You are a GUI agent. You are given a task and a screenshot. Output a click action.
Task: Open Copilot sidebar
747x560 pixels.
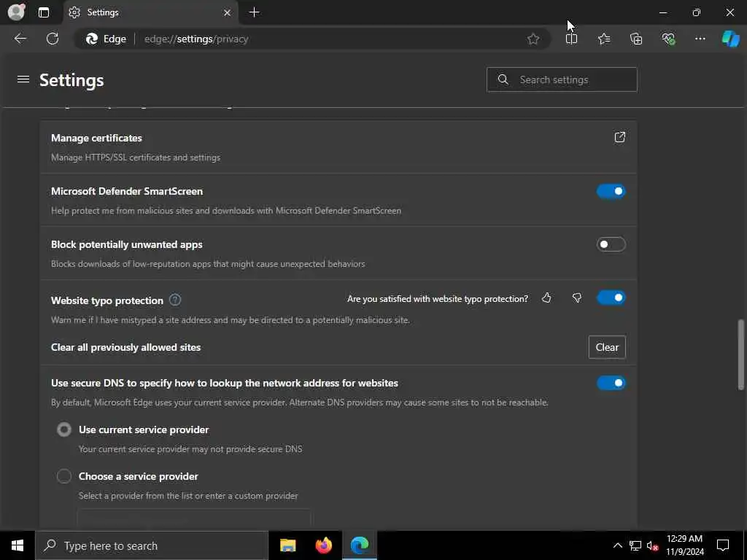point(730,39)
